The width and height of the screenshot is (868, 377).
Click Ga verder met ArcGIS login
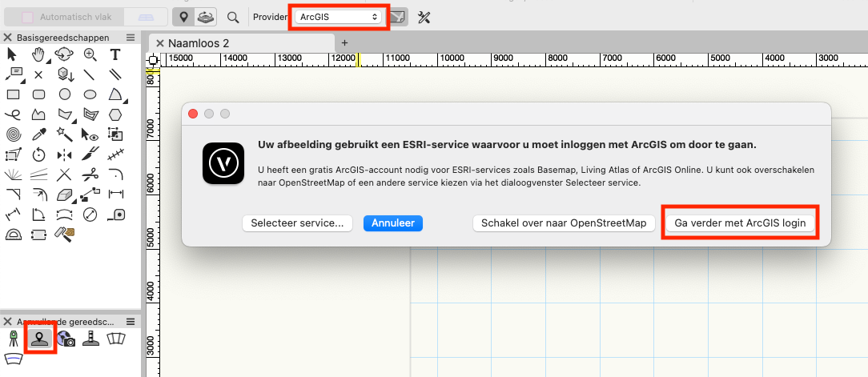(740, 223)
